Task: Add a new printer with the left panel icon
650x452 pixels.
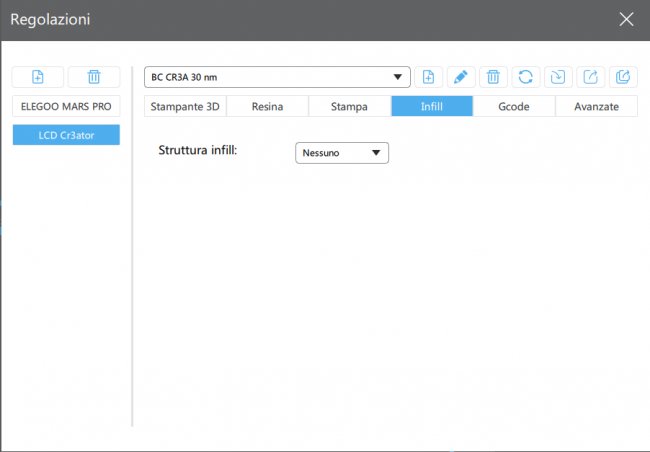Action: coord(38,77)
